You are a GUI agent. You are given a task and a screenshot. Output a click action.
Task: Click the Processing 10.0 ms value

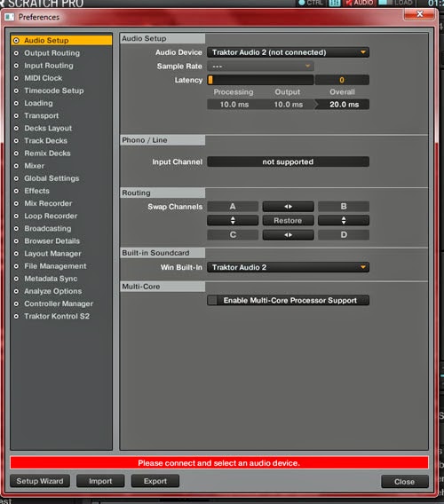tap(234, 105)
